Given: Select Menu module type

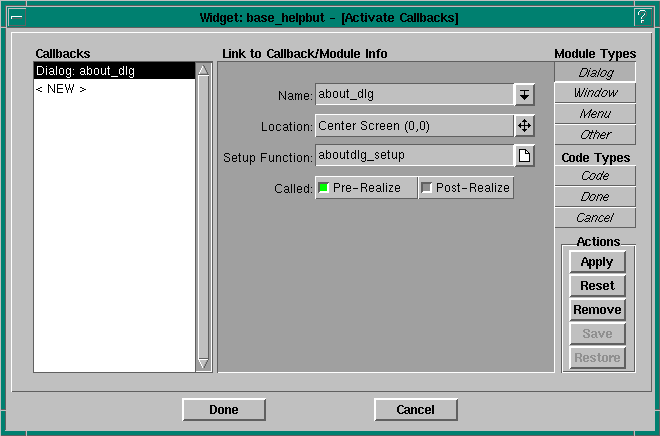Looking at the screenshot, I should tap(596, 114).
